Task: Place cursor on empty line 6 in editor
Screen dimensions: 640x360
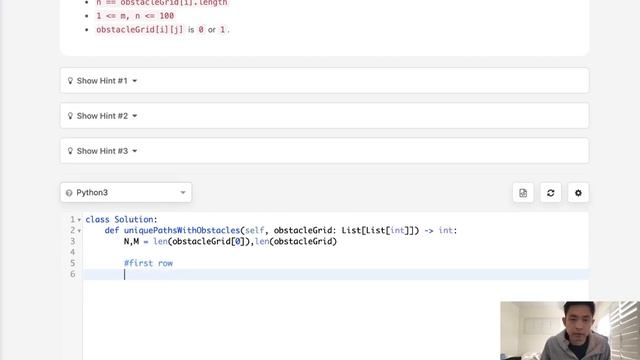Action: (x=336, y=274)
